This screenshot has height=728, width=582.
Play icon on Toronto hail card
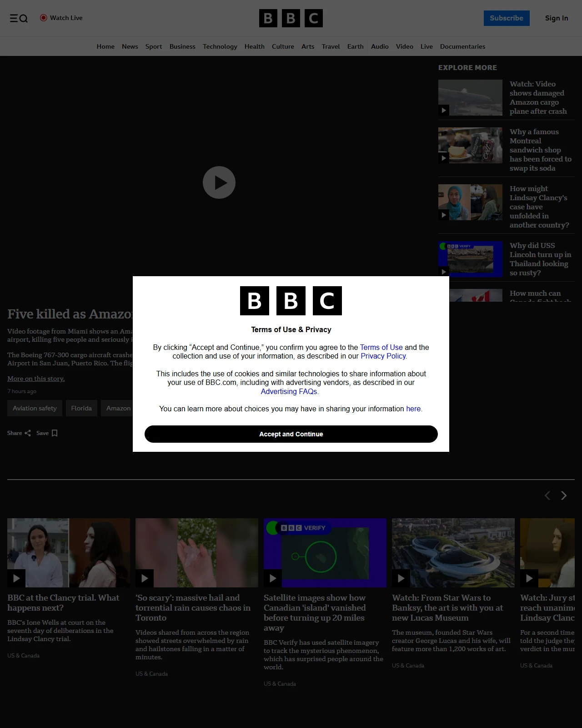pos(145,578)
